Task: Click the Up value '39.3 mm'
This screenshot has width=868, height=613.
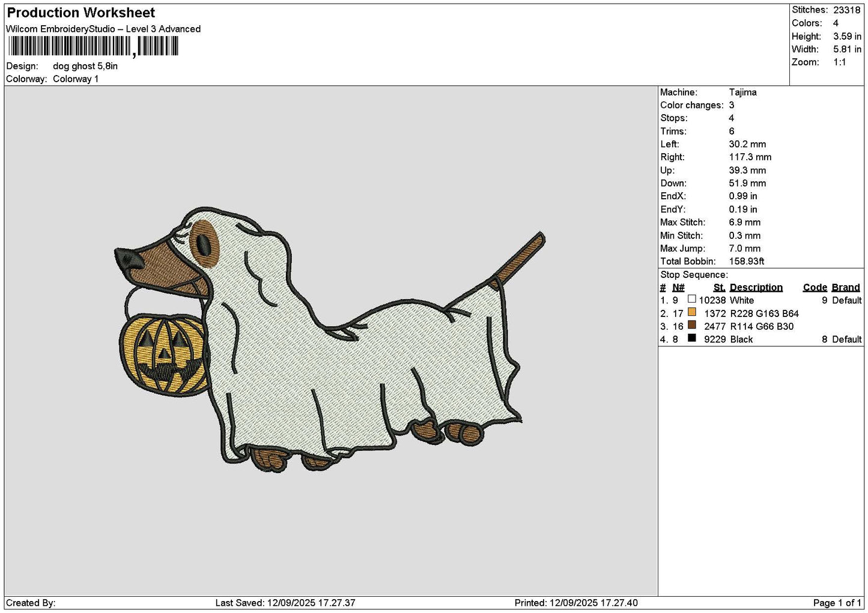Action: point(747,171)
